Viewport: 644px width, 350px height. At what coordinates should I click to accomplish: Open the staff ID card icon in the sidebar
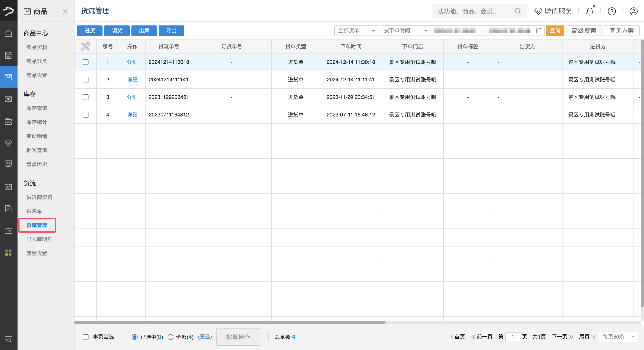click(x=8, y=187)
